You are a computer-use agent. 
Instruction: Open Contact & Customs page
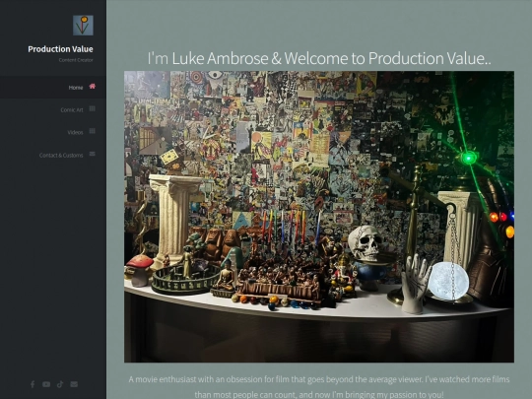[61, 155]
